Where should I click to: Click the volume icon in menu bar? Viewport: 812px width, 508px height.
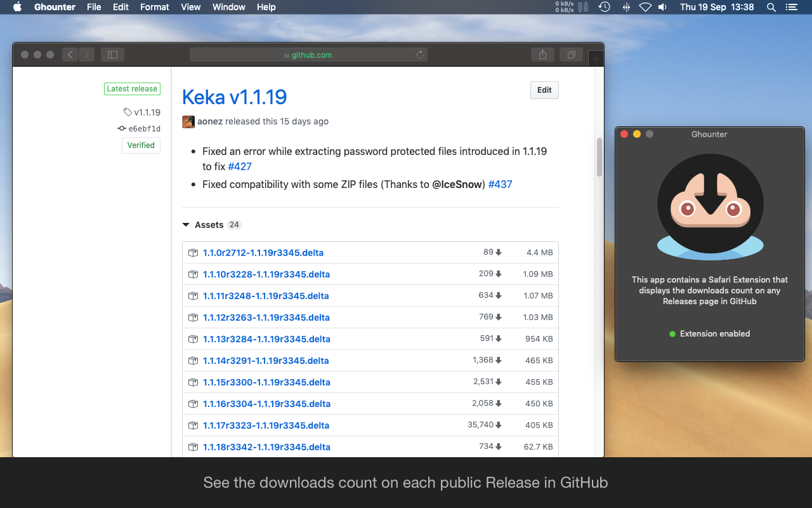coord(662,7)
